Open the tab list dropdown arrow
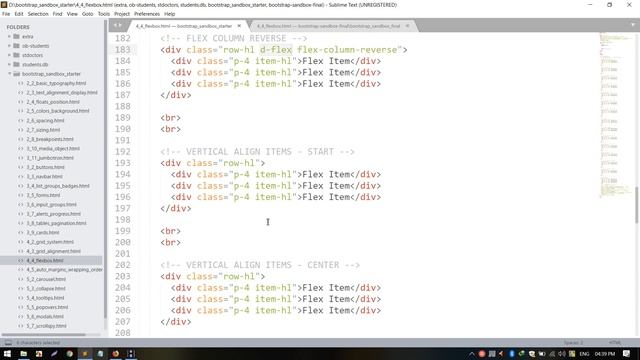 coord(632,25)
